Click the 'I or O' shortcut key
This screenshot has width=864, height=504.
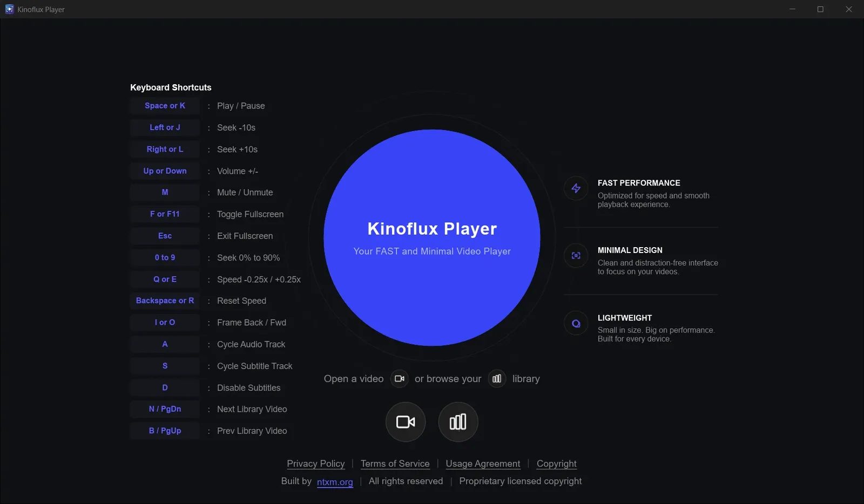click(165, 322)
